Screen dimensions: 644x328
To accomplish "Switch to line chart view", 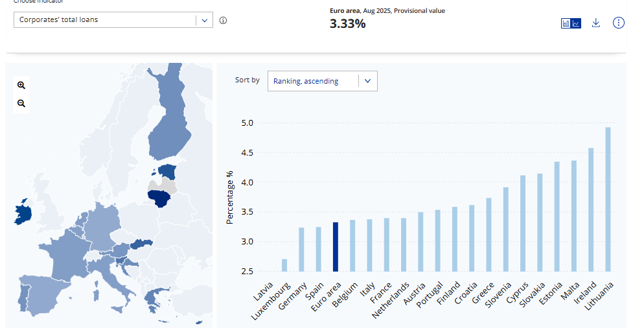I will (576, 23).
